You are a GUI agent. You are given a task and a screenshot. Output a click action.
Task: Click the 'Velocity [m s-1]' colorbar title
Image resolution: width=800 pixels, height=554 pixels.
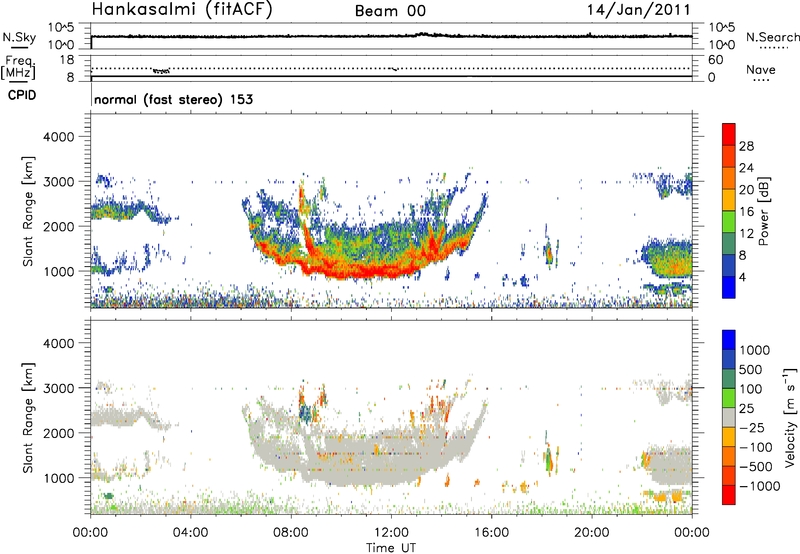click(x=790, y=417)
